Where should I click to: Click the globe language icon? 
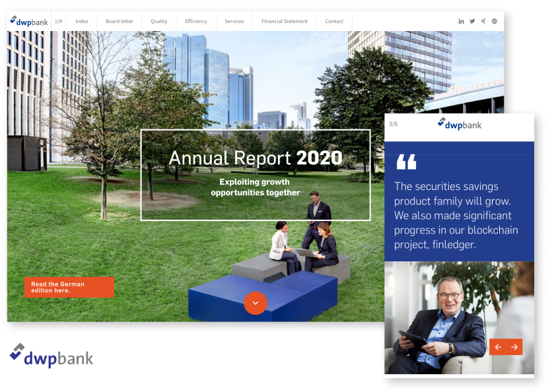(x=495, y=21)
